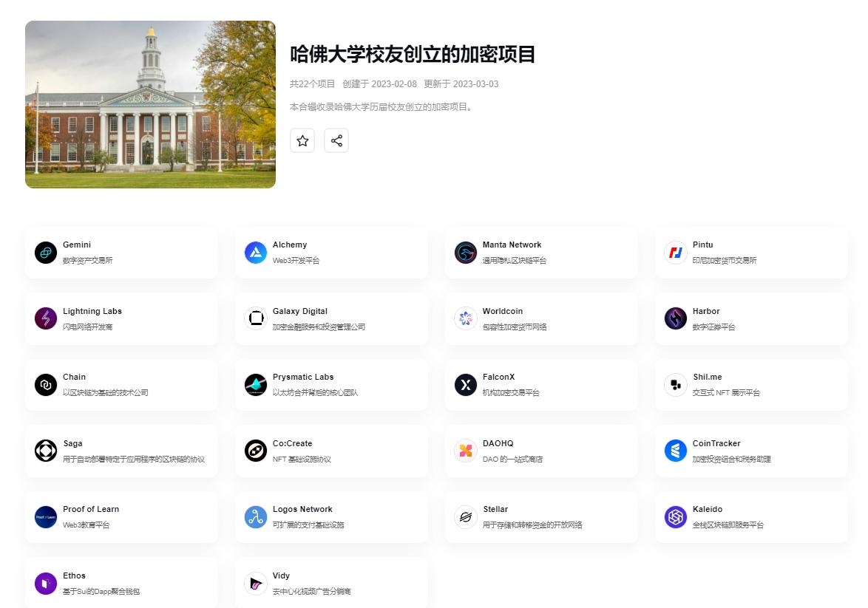Open the Proof of Learn link
Image resolution: width=868 pixels, height=608 pixels.
[91, 509]
